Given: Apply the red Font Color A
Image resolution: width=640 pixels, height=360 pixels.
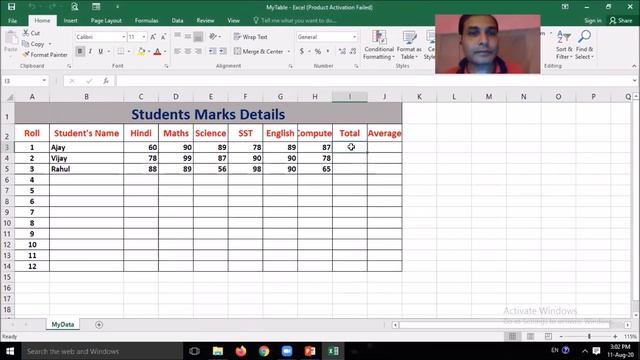Looking at the screenshot, I should coord(157,51).
